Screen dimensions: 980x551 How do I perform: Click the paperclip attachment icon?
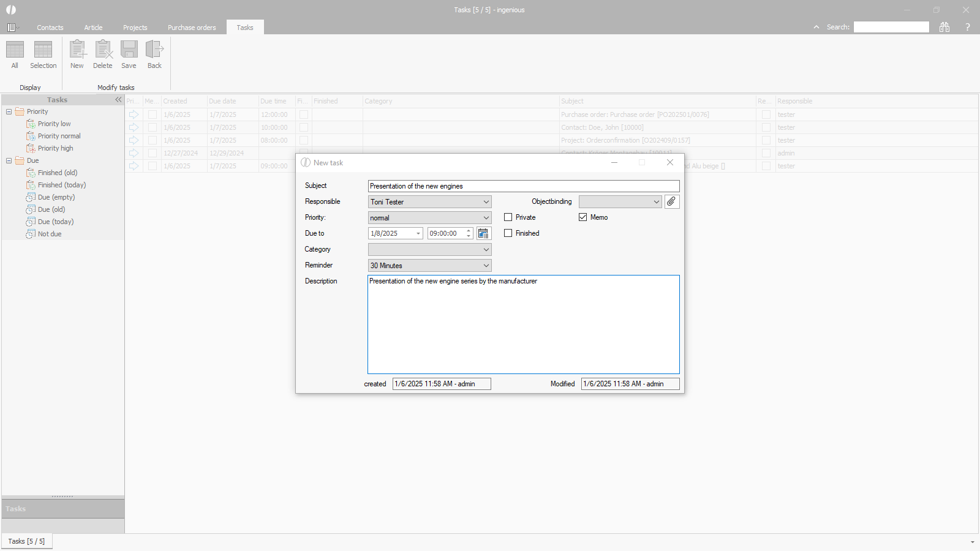[671, 201]
